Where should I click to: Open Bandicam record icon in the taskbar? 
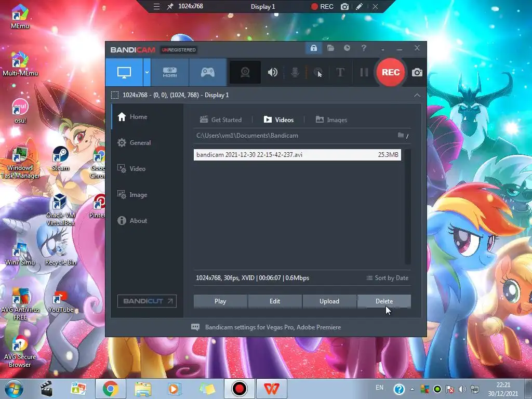(239, 389)
